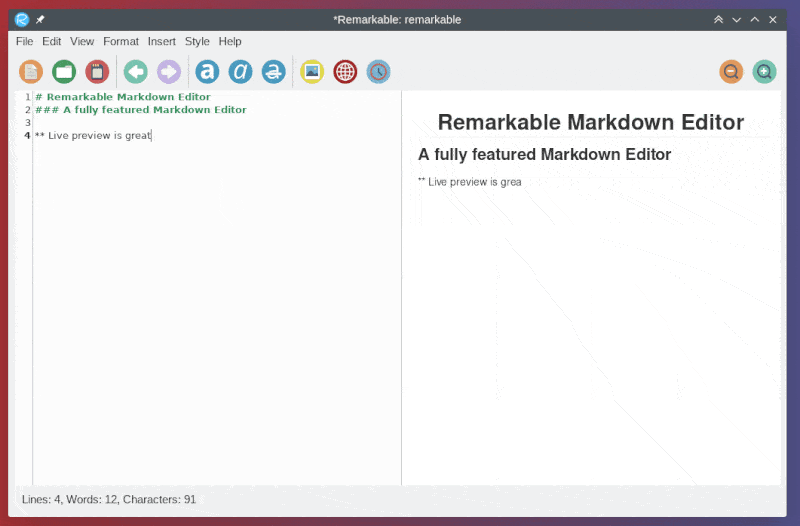
Task: Zoom in with the teal magnifier icon
Action: tap(764, 71)
